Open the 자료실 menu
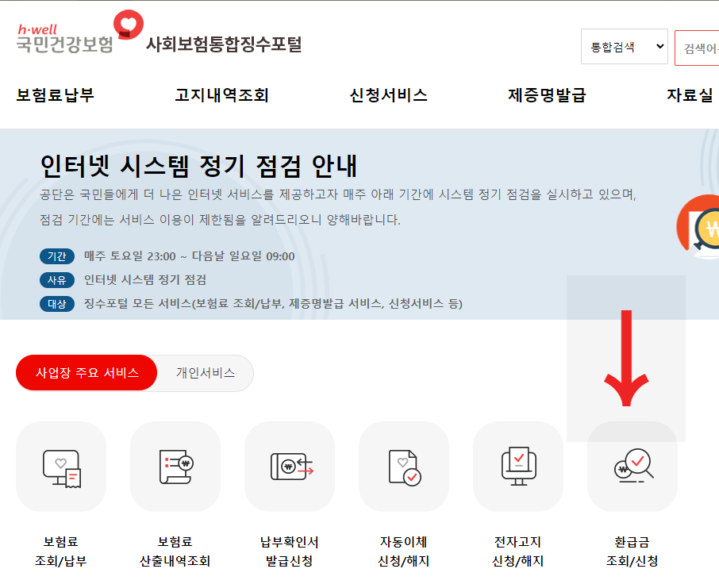The image size is (719, 588). click(x=690, y=95)
